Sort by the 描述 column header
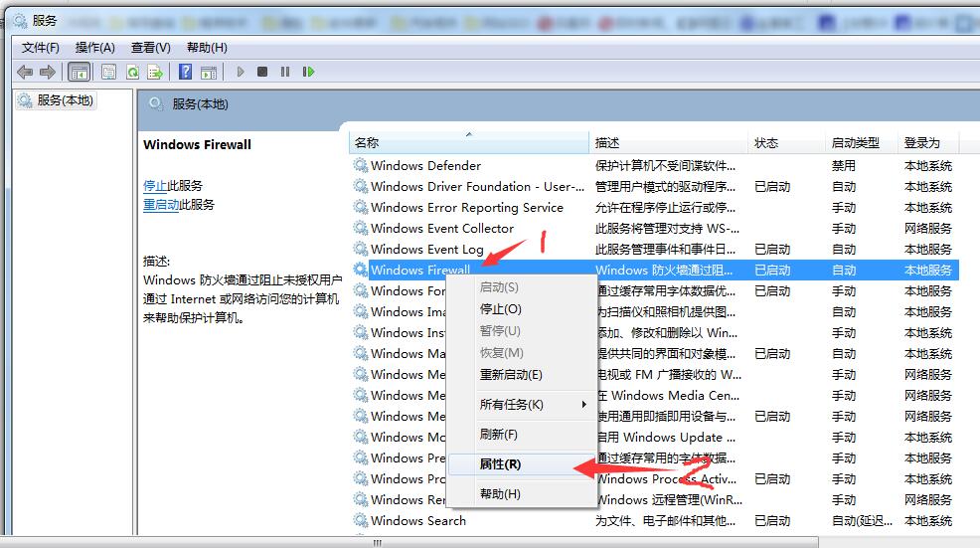Image resolution: width=980 pixels, height=548 pixels. (669, 142)
